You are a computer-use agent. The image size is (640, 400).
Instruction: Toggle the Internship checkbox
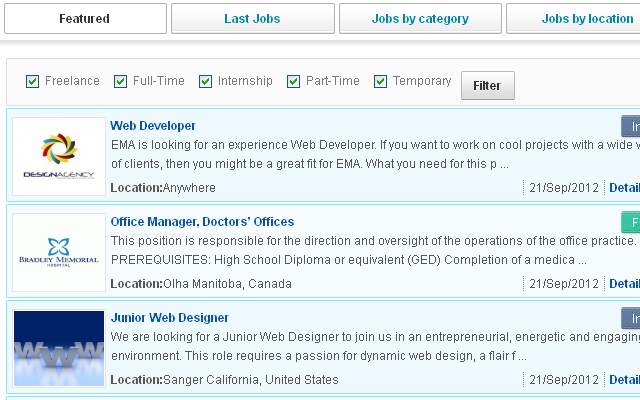[x=205, y=81]
